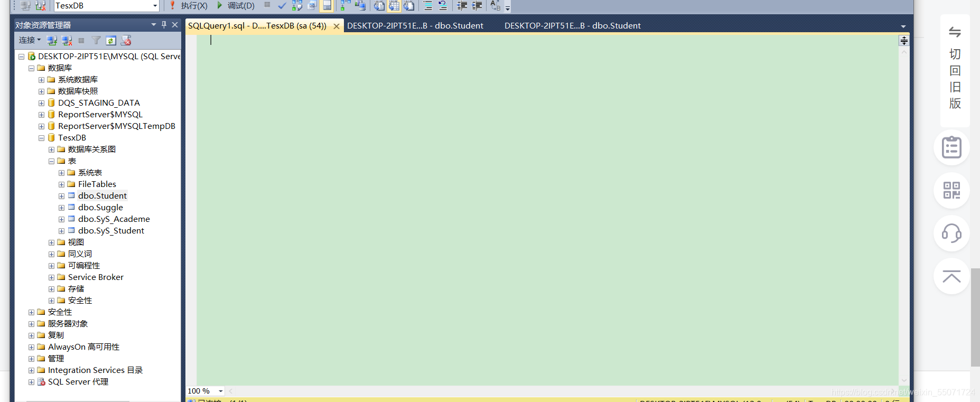Screen dimensions: 980x402
Task: Click the Display Estimated Execution Plan icon
Action: [297, 6]
